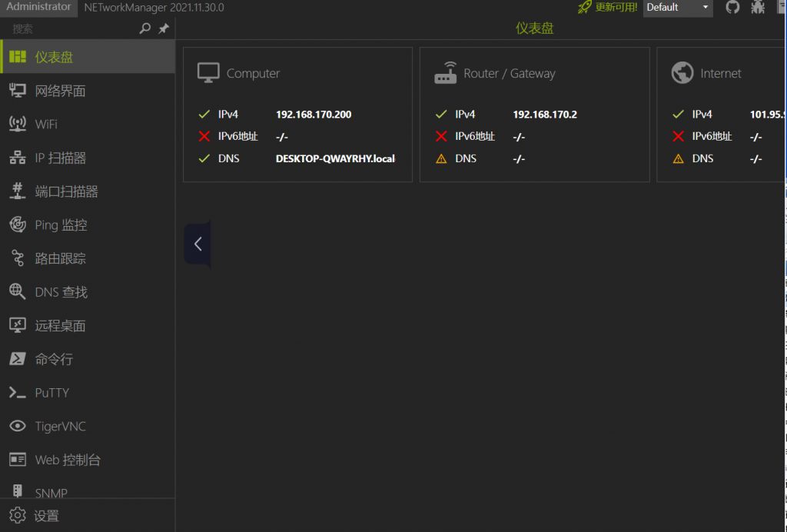
Task: Open the GitHub repository icon
Action: pos(732,8)
